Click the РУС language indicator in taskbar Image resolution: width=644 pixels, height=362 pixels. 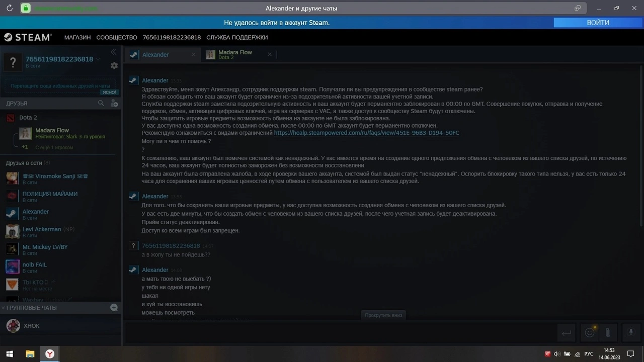point(589,354)
